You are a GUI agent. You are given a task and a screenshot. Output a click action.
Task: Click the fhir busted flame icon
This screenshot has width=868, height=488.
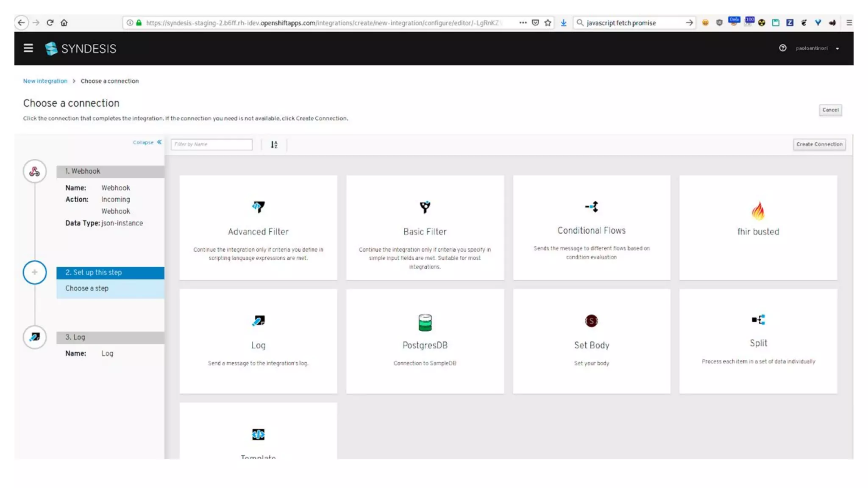point(758,211)
